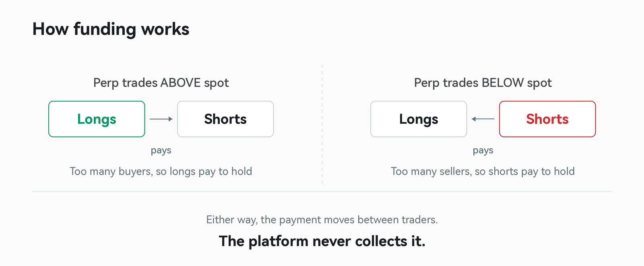
Task: Click the green Longs box
Action: 97,119
